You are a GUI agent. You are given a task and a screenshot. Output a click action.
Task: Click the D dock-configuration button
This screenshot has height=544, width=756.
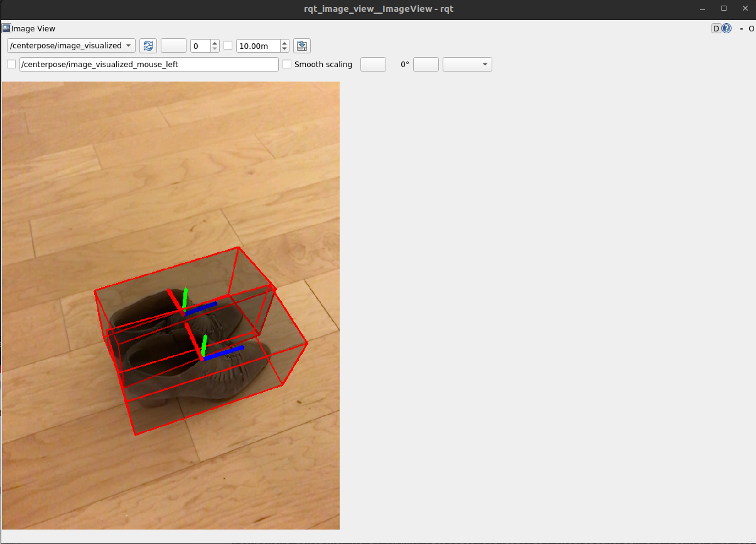716,28
